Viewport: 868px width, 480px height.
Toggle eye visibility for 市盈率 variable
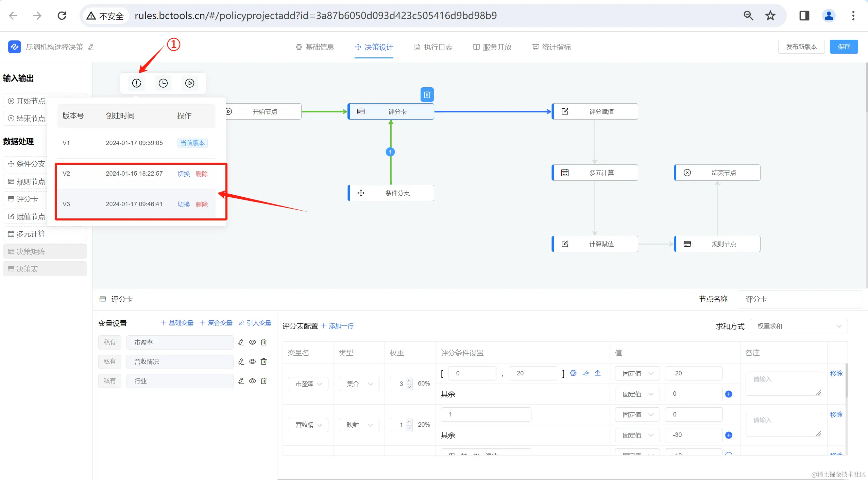pos(252,342)
